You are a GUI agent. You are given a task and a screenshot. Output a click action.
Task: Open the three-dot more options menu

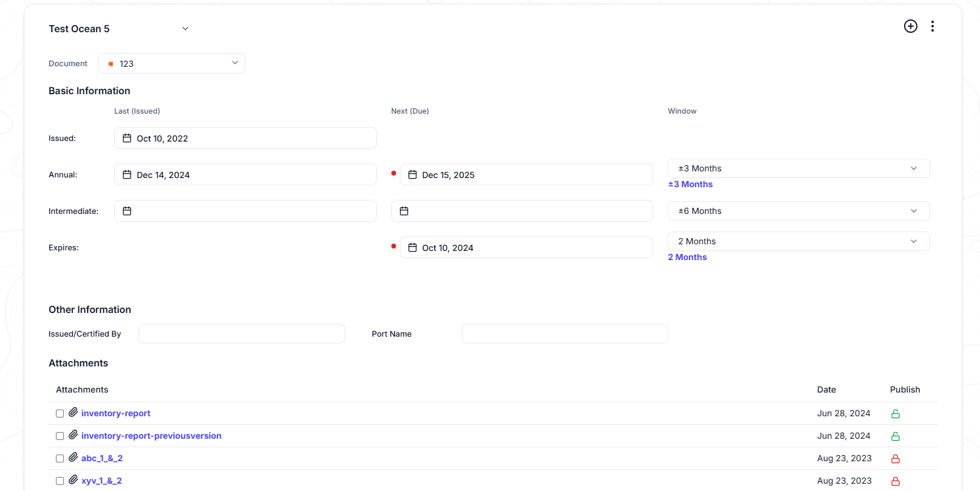tap(932, 26)
